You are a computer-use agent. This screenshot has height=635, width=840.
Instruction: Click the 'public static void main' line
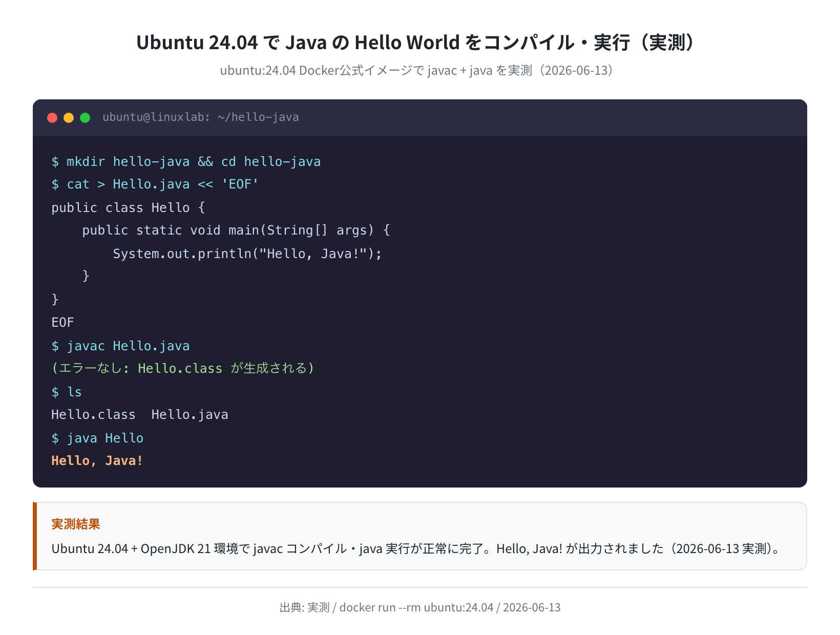pyautogui.click(x=236, y=230)
